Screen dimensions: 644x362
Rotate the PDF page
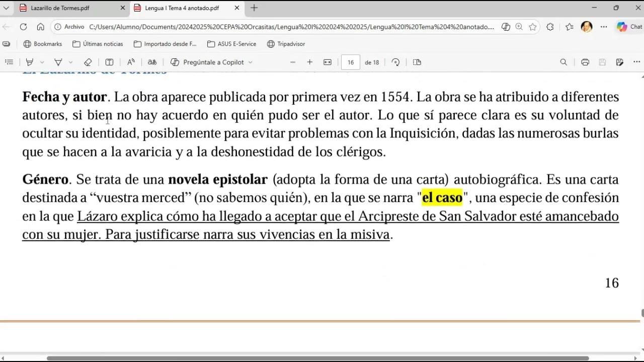point(396,62)
